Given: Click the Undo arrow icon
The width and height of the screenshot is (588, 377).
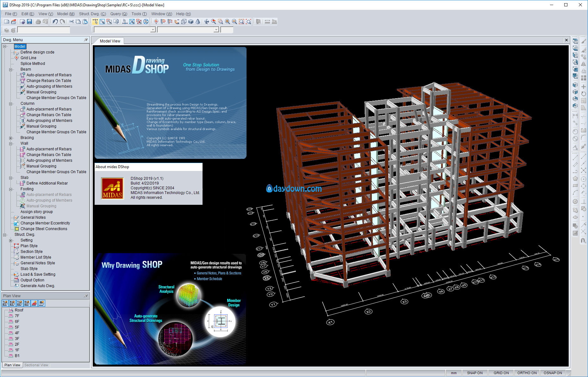Looking at the screenshot, I should [55, 22].
